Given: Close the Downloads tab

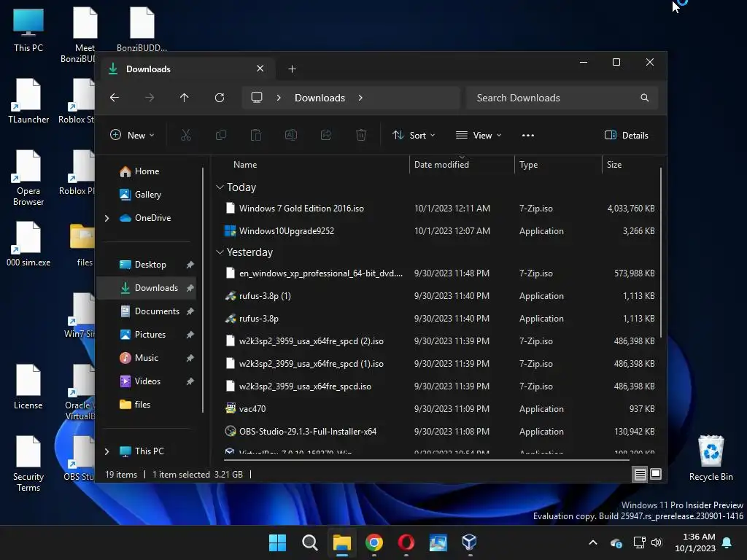Looking at the screenshot, I should pos(260,69).
